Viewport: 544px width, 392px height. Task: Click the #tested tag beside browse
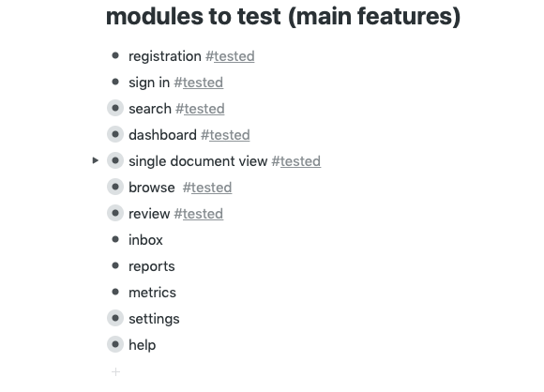(207, 188)
